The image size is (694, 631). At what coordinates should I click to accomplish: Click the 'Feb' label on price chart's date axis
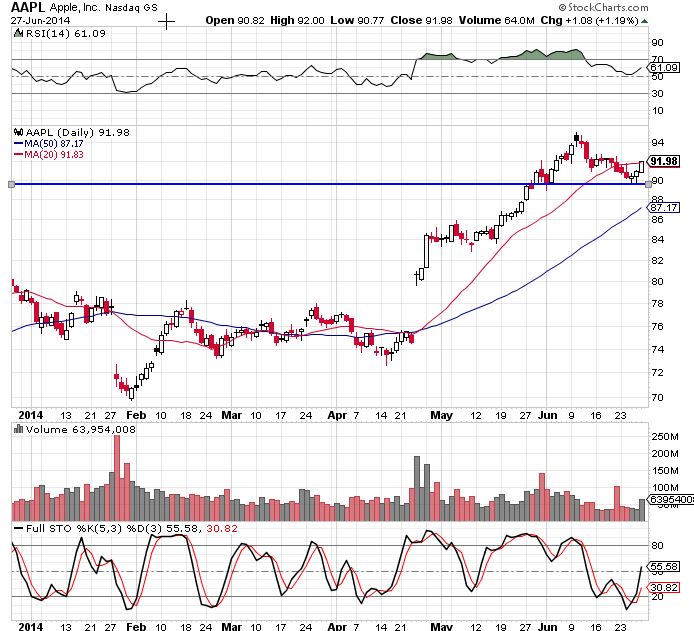point(136,415)
